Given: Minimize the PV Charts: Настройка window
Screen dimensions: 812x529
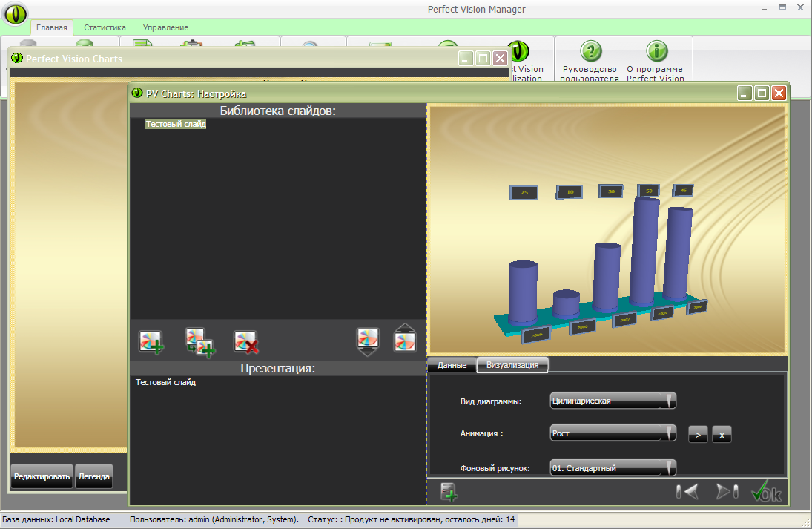Looking at the screenshot, I should 745,93.
